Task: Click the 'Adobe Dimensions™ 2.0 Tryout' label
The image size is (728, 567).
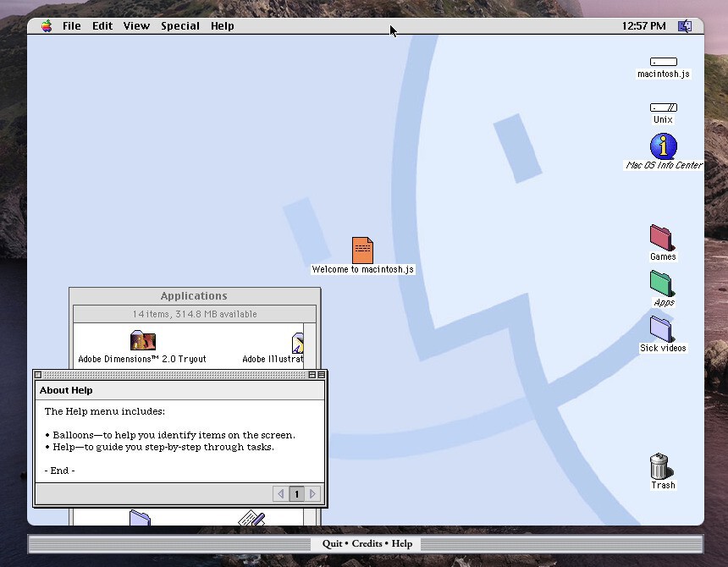Action: 142,359
